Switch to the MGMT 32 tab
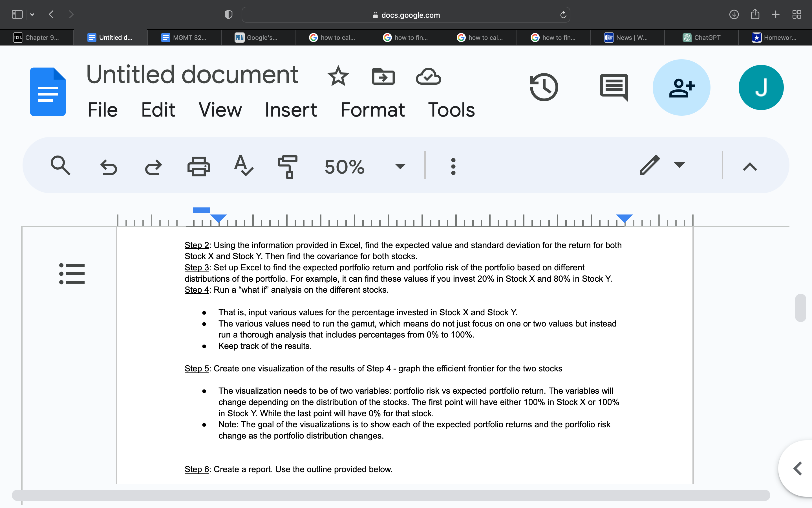 tap(184, 38)
